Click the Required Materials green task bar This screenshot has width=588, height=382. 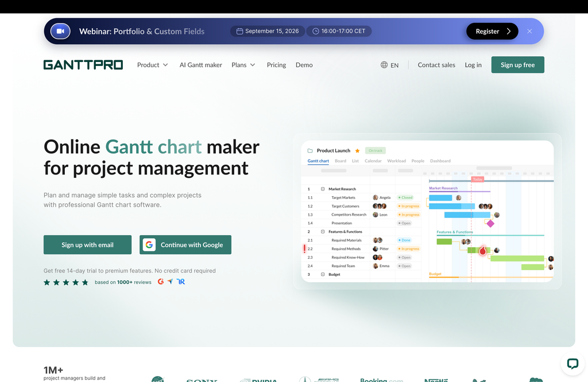(x=444, y=241)
